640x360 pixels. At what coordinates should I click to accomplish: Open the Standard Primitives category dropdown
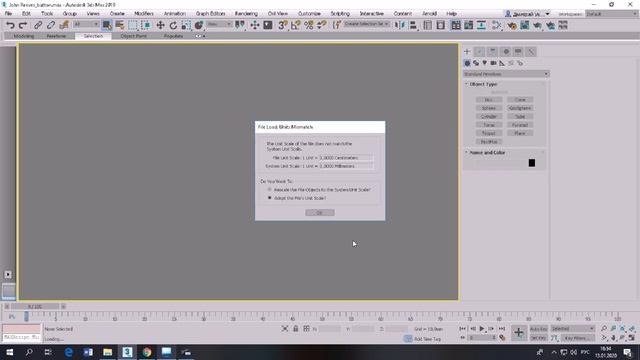[x=506, y=74]
